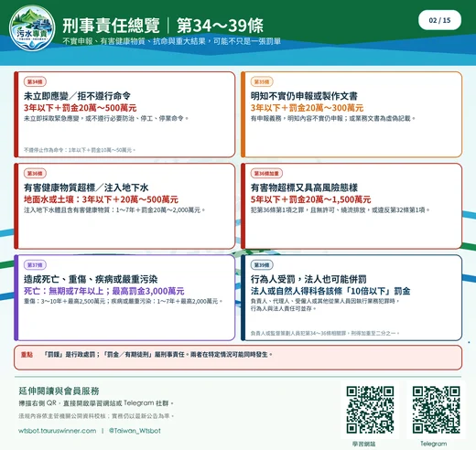This screenshot has height=450, width=476.
Task: Click heading 未立即應變／拒不遵行命令
Action: click(77, 96)
